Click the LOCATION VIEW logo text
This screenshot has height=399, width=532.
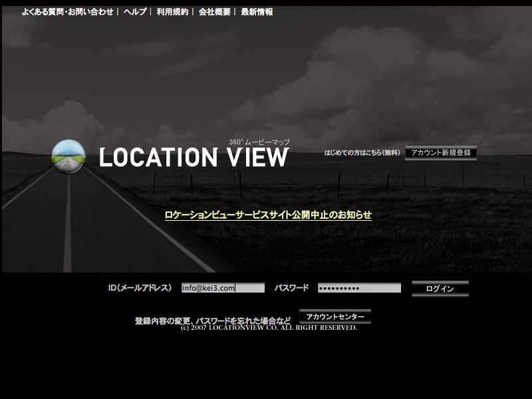(194, 158)
